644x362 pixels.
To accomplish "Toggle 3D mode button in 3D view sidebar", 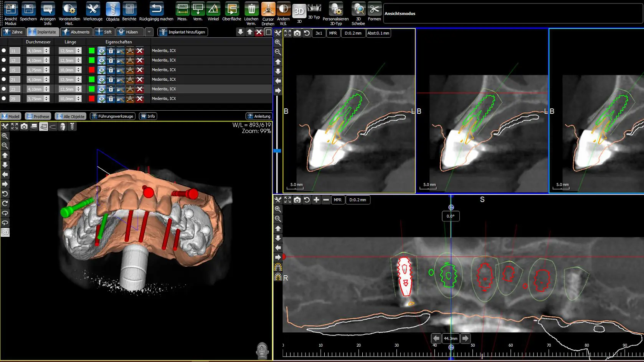I will 5,232.
